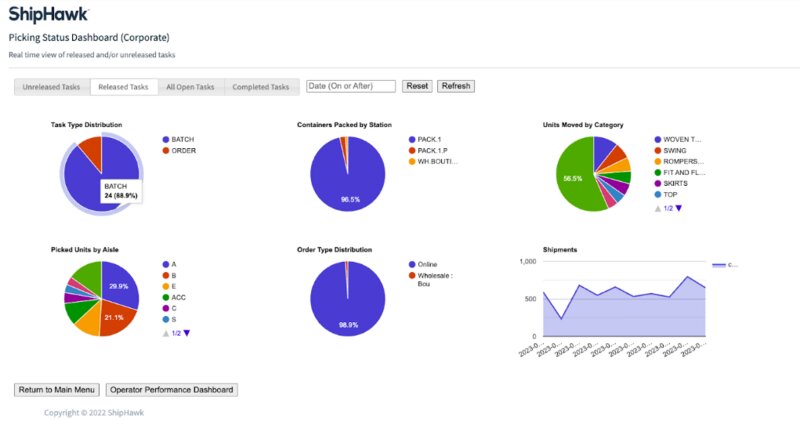Open the Operator Performance Dashboard
Viewport: 800px width, 421px height.
171,389
